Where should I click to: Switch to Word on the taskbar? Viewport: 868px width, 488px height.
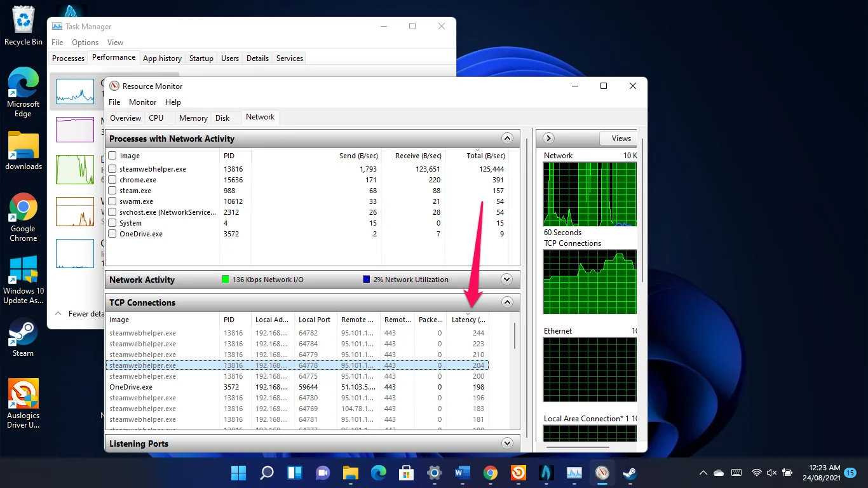[463, 473]
